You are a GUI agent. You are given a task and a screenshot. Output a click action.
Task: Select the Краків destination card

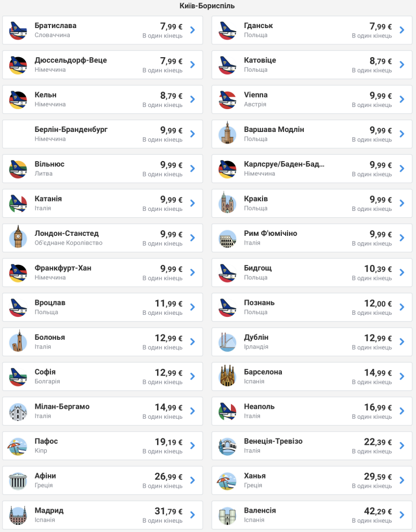(x=312, y=203)
